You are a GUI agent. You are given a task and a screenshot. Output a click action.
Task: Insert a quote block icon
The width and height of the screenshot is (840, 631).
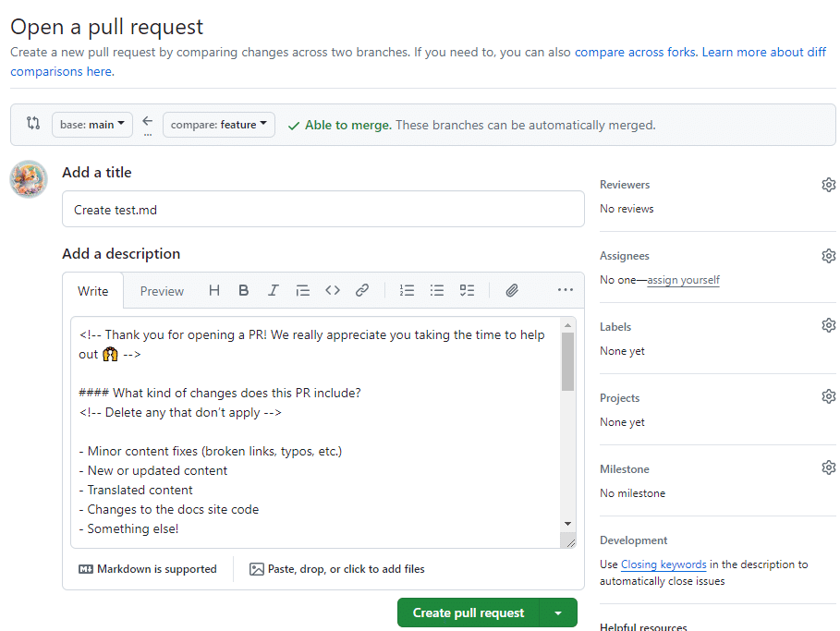pos(303,290)
